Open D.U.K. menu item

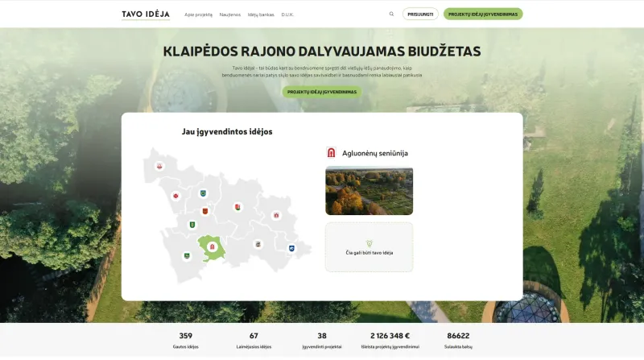pyautogui.click(x=287, y=14)
